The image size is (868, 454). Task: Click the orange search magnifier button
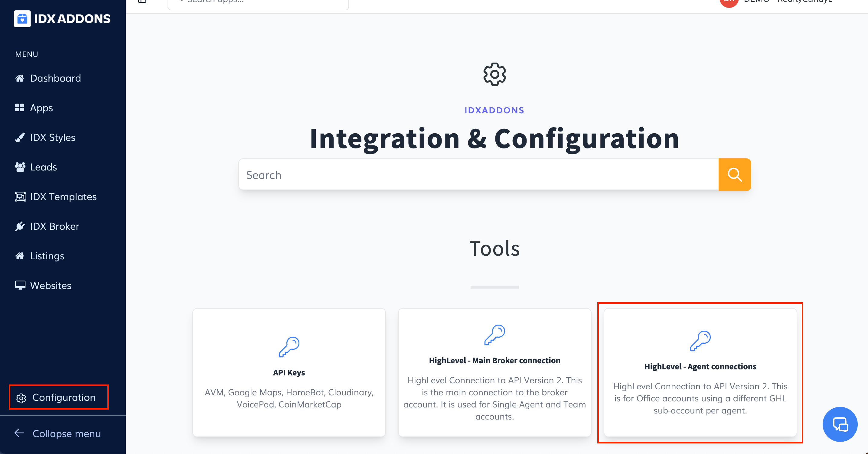pyautogui.click(x=735, y=175)
